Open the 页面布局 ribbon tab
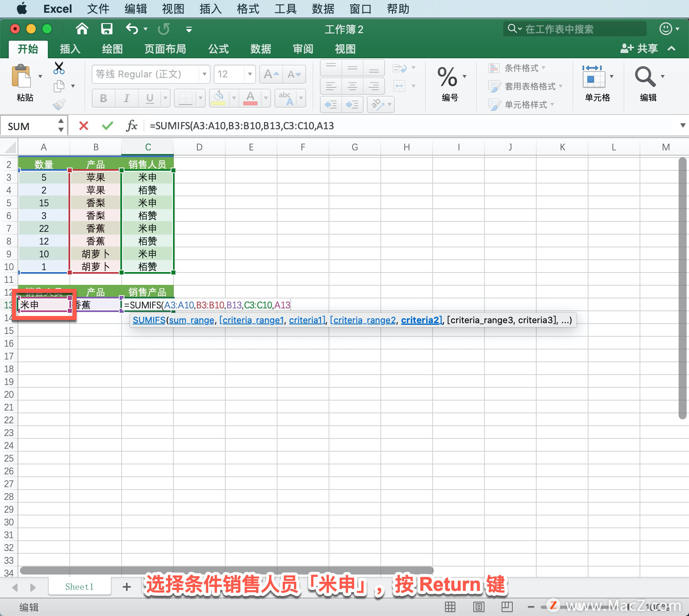 [x=165, y=49]
